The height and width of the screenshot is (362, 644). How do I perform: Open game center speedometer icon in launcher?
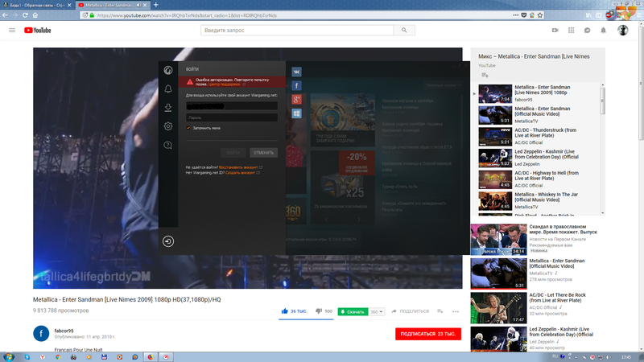tap(168, 70)
